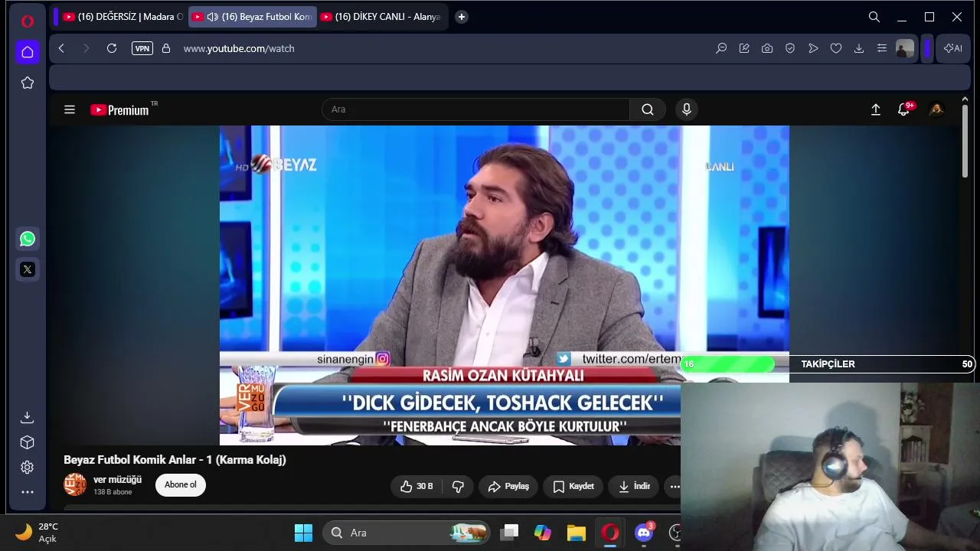The width and height of the screenshot is (980, 551).
Task: Open the bookmarks star in Opera sidebar
Action: tap(28, 83)
